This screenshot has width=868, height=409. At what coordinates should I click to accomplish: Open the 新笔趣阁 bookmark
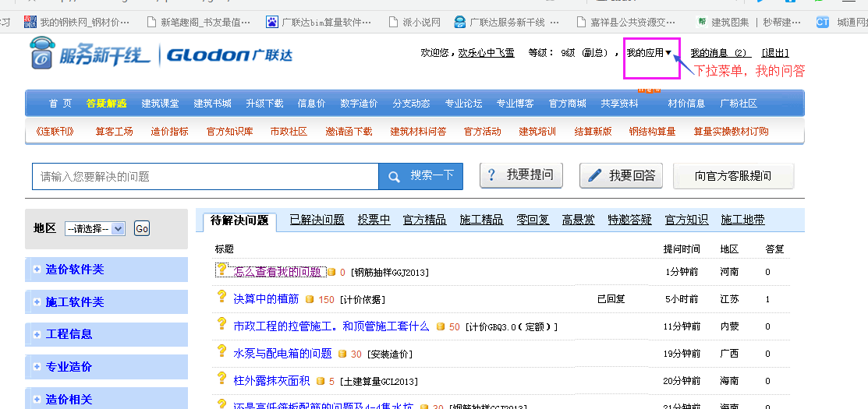click(199, 22)
